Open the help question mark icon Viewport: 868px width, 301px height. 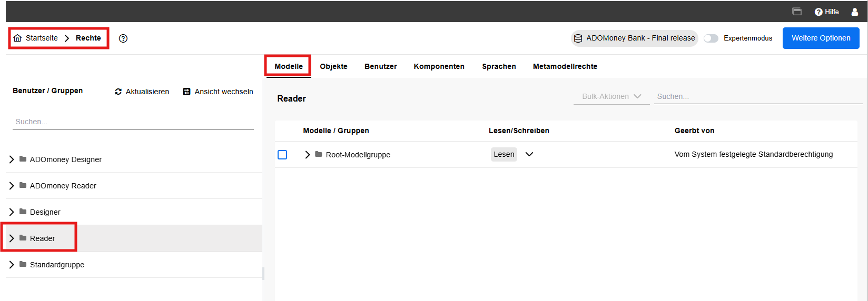(123, 38)
